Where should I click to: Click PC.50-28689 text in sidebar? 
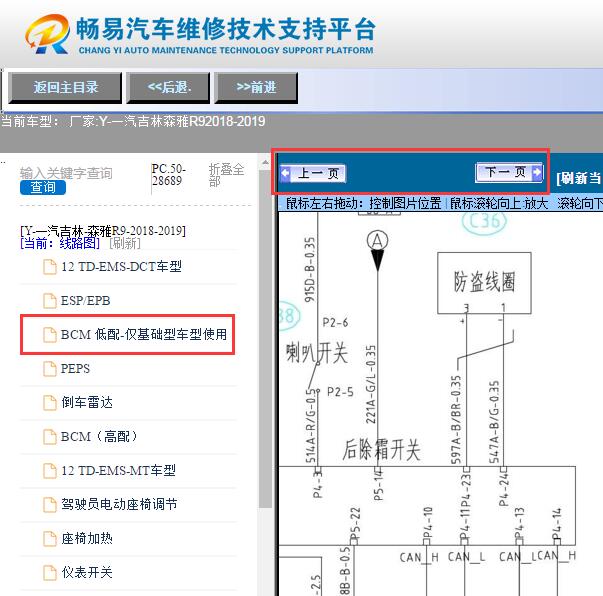[169, 175]
